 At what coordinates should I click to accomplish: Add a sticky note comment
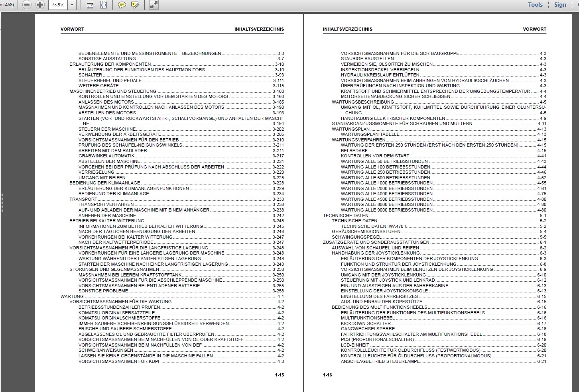pyautogui.click(x=122, y=5)
